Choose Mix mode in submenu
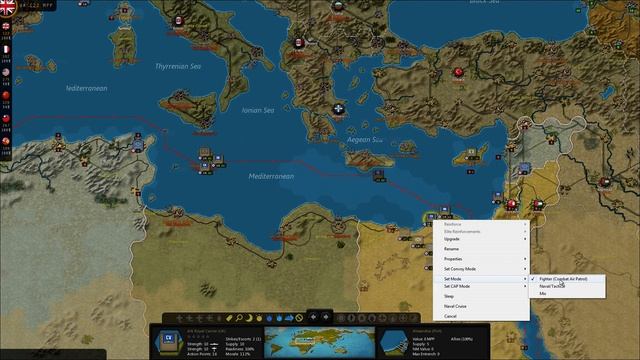 pyautogui.click(x=567, y=293)
